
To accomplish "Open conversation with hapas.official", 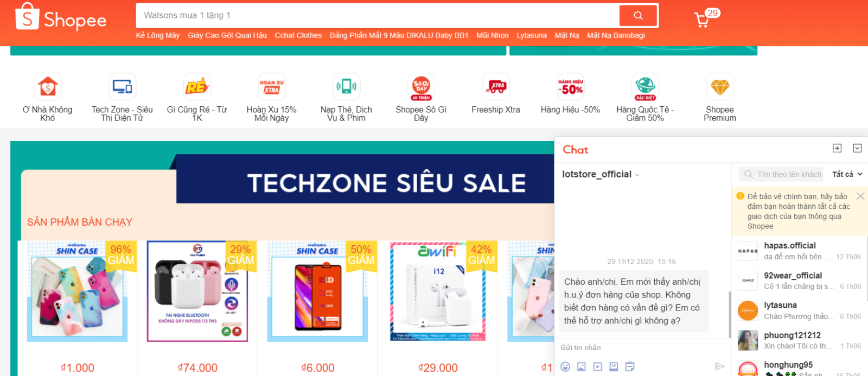I will [x=800, y=251].
